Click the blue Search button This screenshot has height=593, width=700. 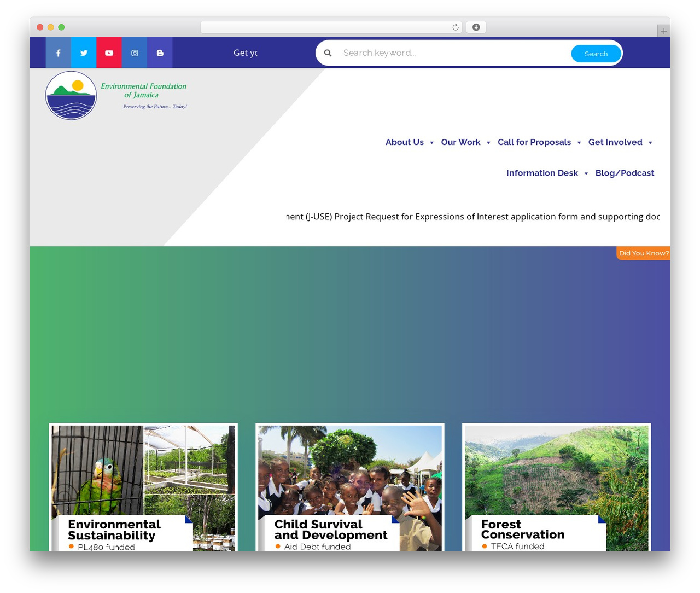point(596,54)
